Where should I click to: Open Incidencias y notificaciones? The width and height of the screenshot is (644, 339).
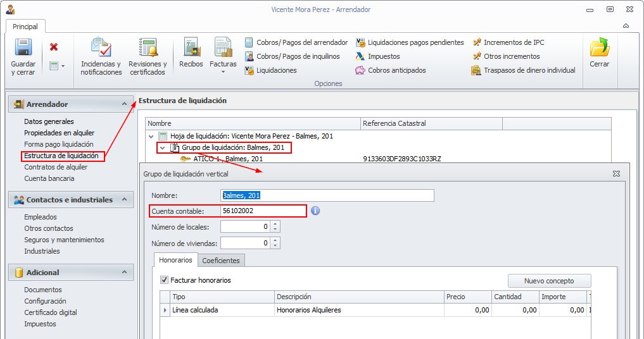[101, 57]
